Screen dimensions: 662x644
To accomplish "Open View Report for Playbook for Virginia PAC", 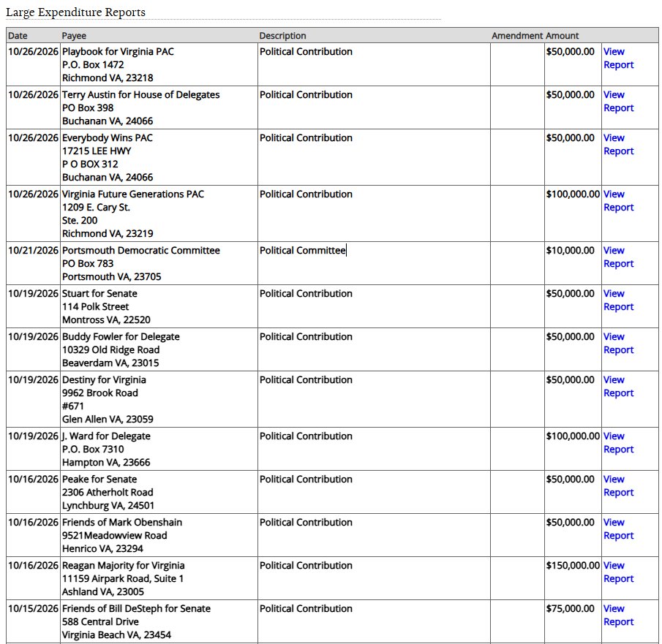I will (x=619, y=58).
